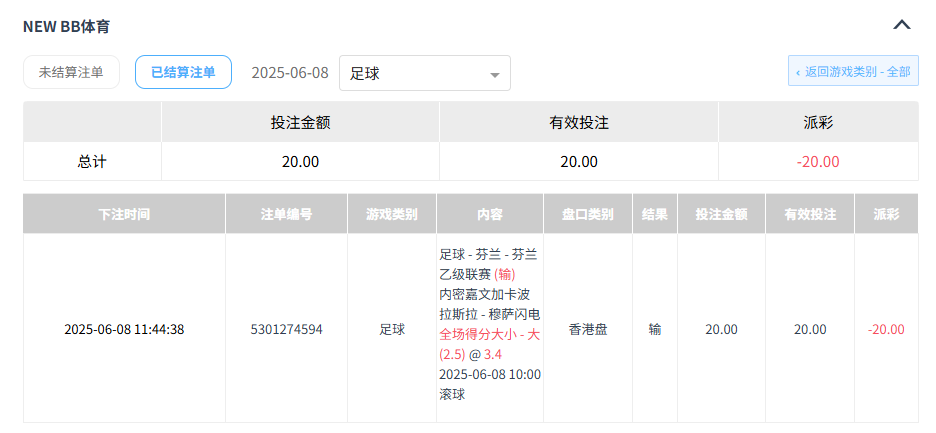Switch to 未结算注单 tab

tap(72, 72)
